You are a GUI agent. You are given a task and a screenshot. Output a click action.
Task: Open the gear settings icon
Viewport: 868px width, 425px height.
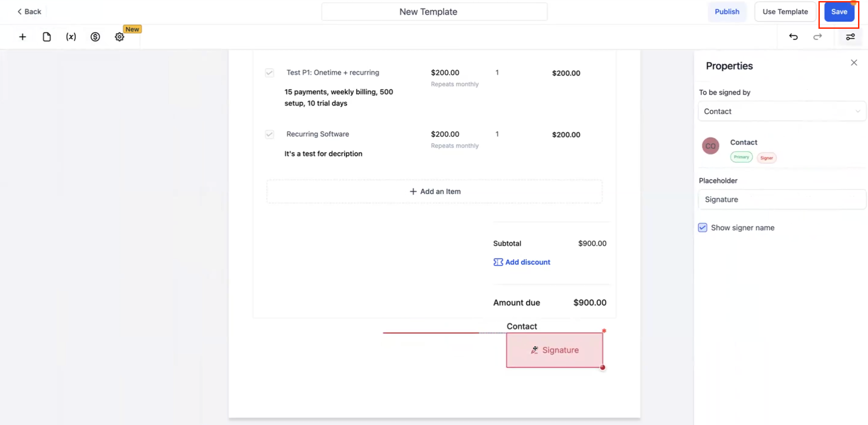[x=119, y=37]
